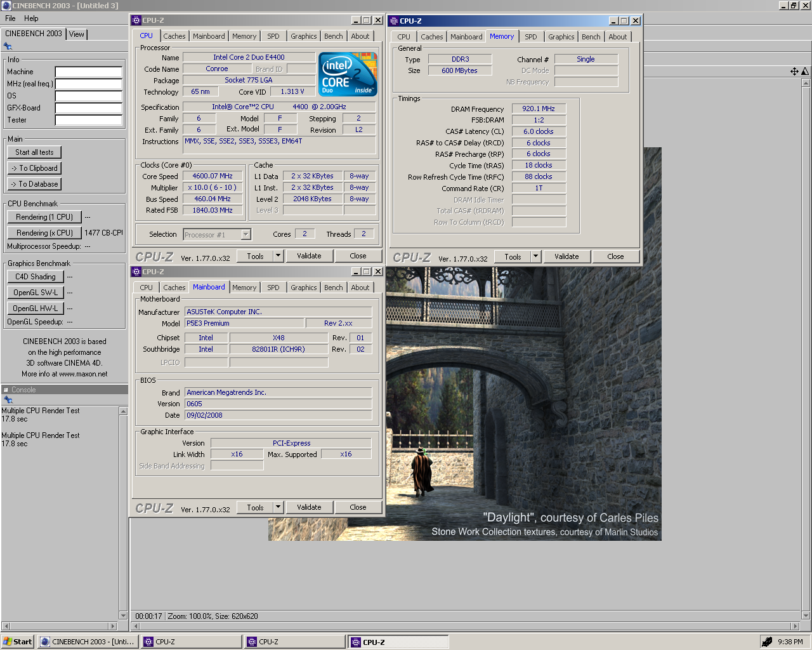Click the To Clipboard button

pyautogui.click(x=34, y=168)
